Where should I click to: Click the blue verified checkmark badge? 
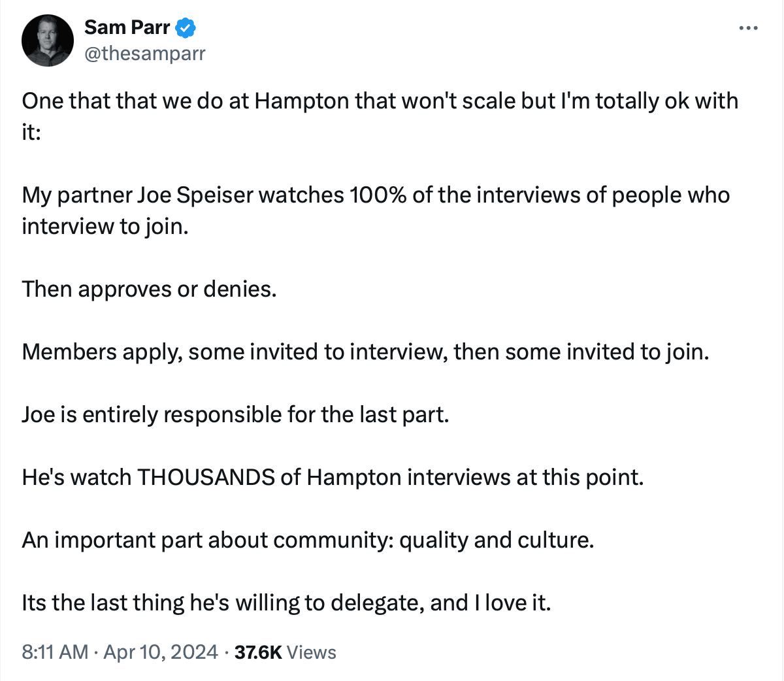[186, 27]
